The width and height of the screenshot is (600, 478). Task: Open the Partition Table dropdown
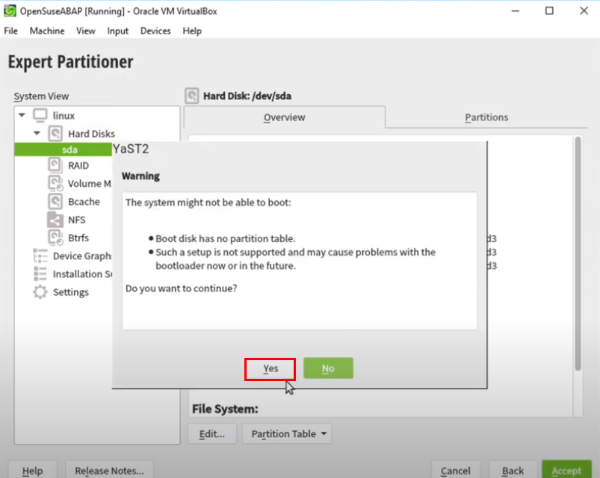(287, 434)
